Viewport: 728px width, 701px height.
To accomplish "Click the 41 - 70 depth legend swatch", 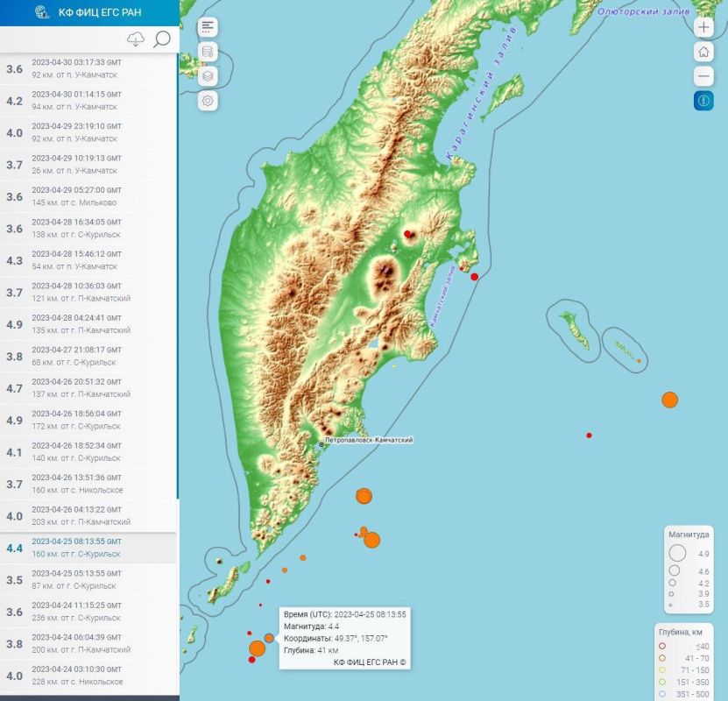I will (662, 658).
